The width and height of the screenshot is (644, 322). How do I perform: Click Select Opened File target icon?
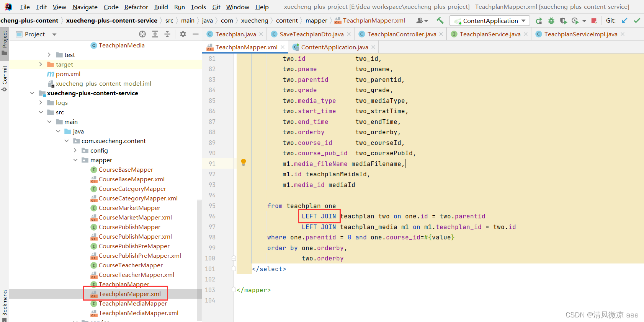click(x=142, y=34)
